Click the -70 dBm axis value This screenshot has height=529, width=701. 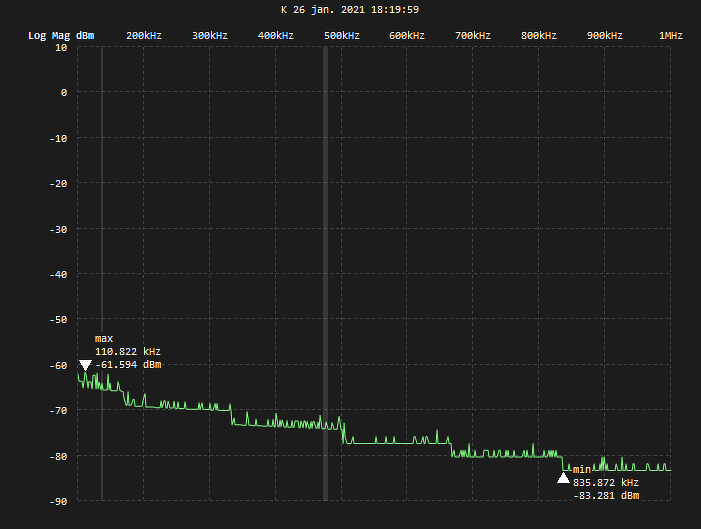click(x=59, y=411)
